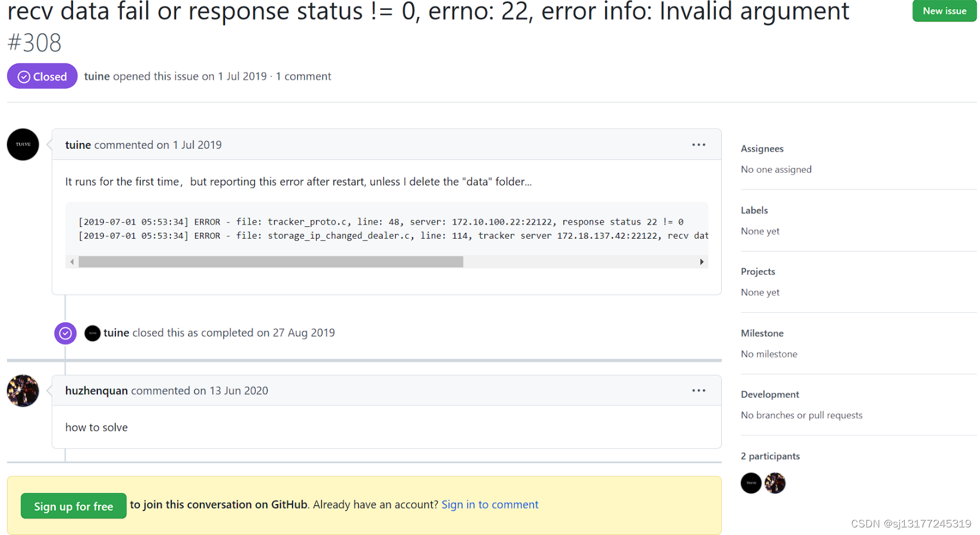This screenshot has width=980, height=535.
Task: Click the left arrow of the code block scrollbar
Action: tap(71, 262)
